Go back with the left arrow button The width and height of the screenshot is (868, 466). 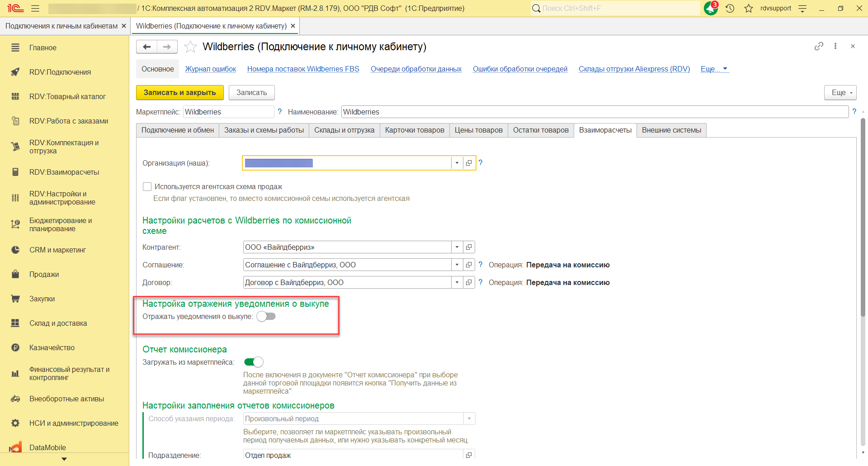point(146,47)
